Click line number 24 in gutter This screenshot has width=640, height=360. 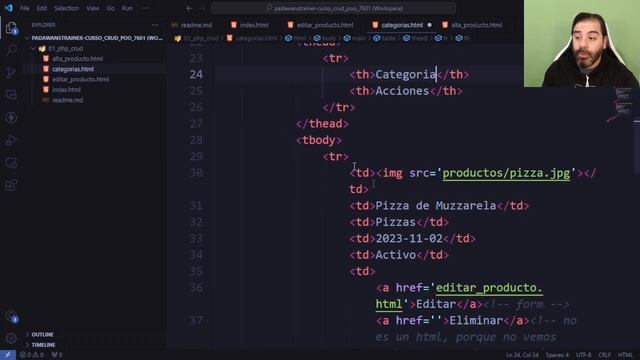196,74
